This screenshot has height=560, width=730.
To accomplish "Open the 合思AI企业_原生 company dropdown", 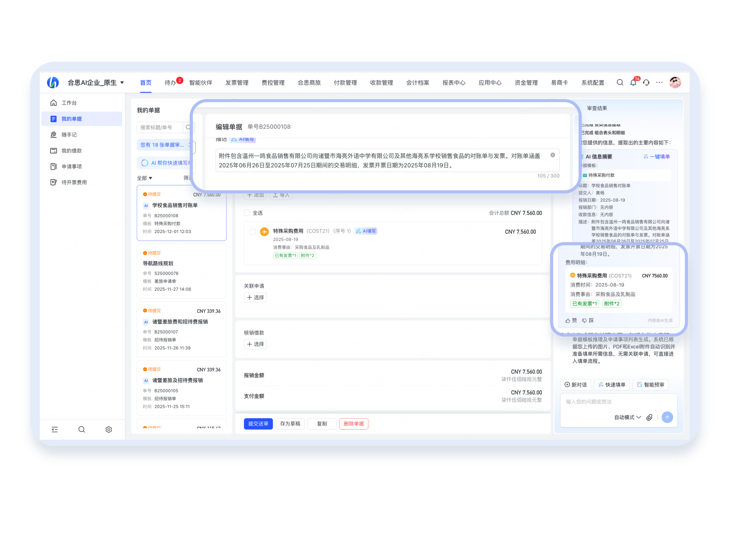I will [96, 83].
